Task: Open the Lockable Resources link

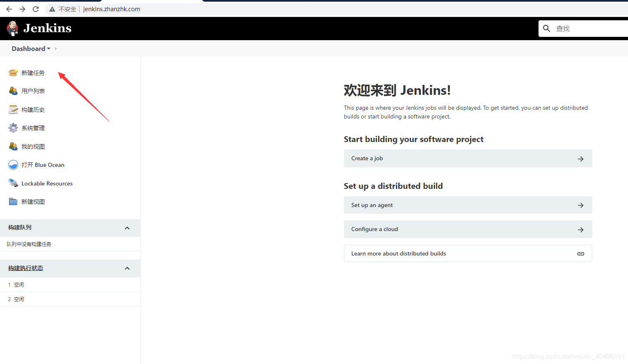Action: point(47,183)
